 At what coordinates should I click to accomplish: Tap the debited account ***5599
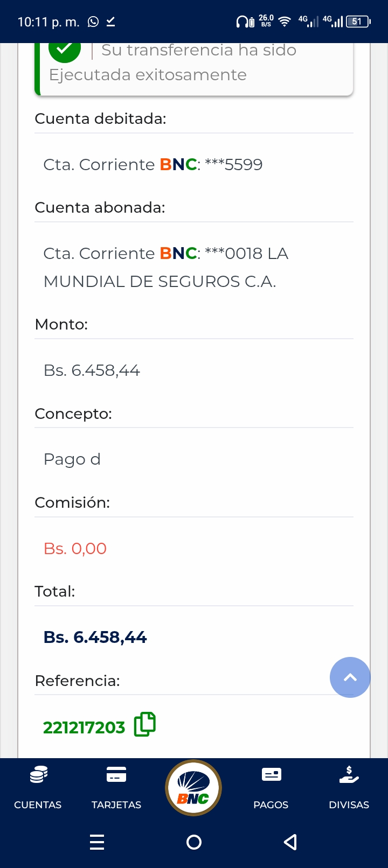pyautogui.click(x=153, y=165)
